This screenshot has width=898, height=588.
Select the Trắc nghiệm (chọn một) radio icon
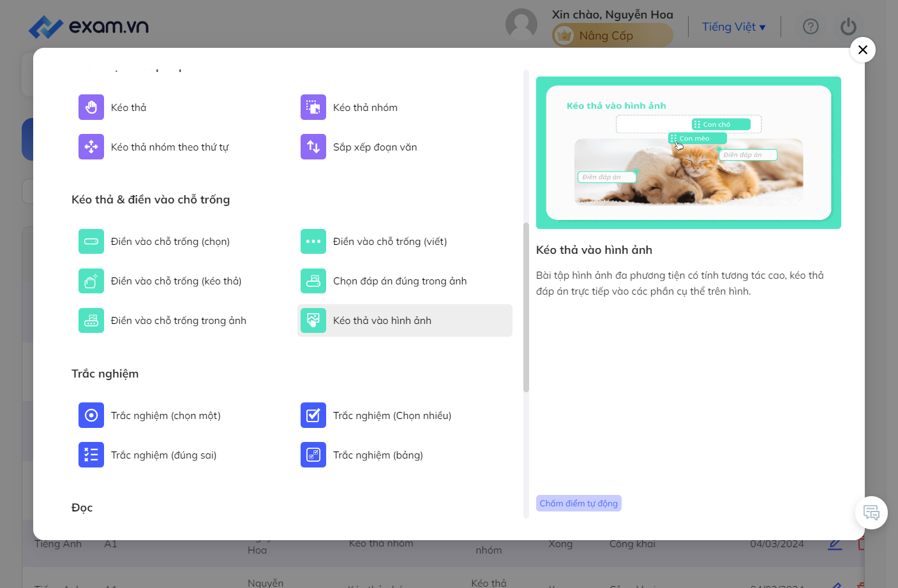[x=91, y=415]
